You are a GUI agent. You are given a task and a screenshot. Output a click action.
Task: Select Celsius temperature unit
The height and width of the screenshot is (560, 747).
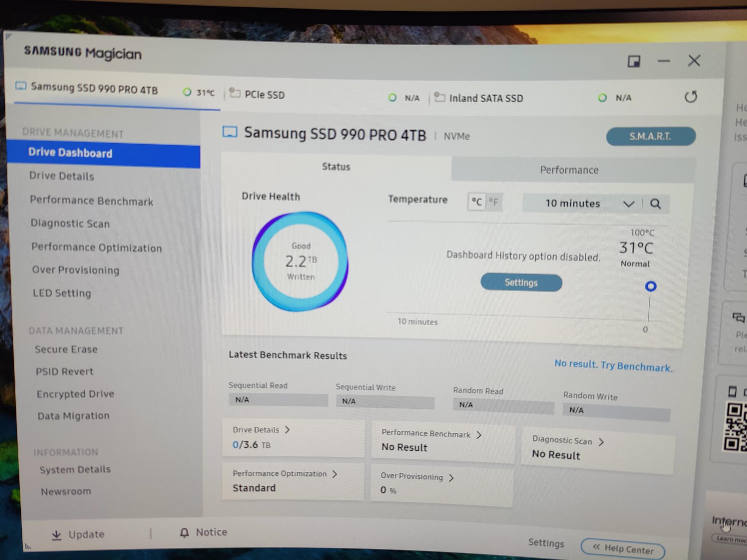476,202
